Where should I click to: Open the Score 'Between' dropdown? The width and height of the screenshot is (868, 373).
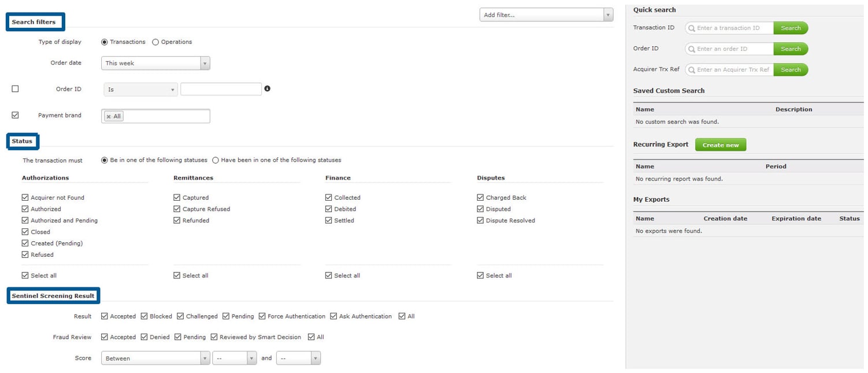pyautogui.click(x=155, y=358)
